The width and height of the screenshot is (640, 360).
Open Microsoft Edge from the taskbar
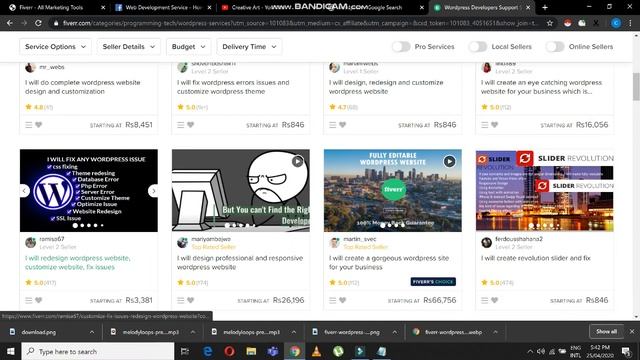(x=208, y=351)
